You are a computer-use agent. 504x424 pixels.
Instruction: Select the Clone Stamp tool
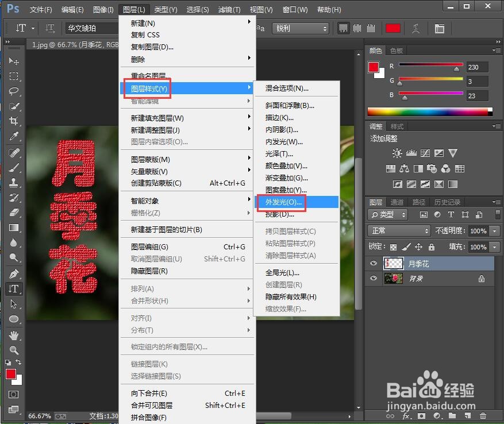coord(13,183)
